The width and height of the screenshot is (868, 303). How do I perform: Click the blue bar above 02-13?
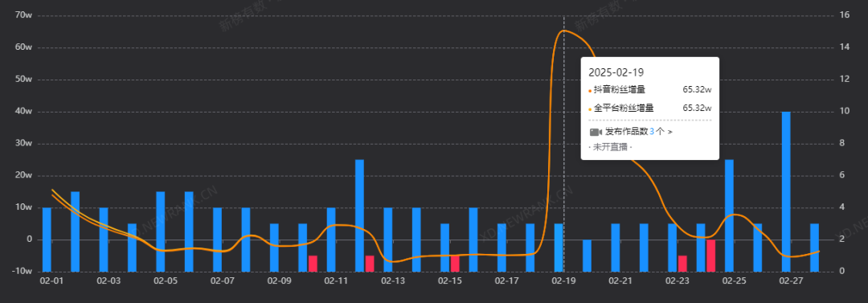click(388, 240)
